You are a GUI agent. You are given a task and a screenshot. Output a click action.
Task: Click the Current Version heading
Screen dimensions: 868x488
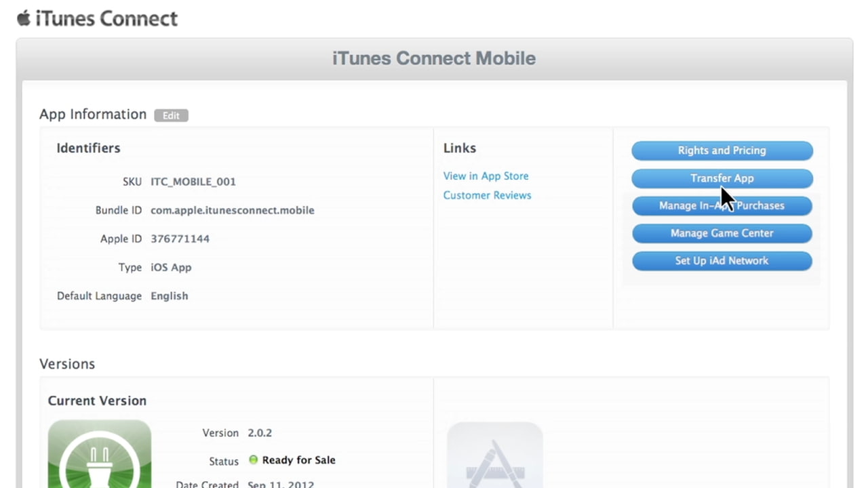click(97, 401)
